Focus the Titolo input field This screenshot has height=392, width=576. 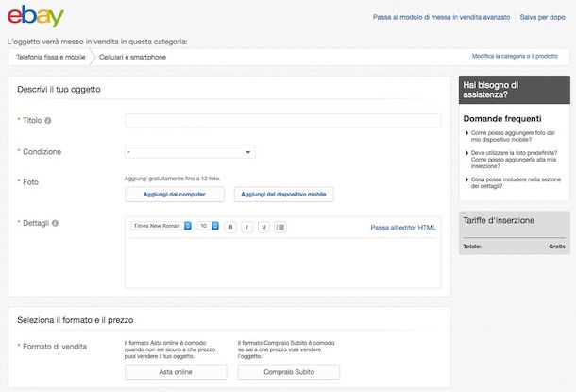283,121
